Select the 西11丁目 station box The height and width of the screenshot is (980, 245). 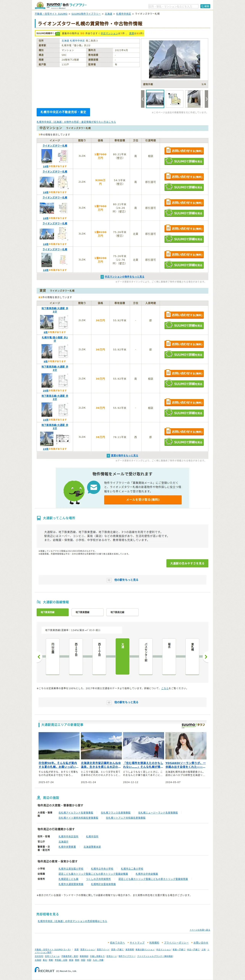[99, 656]
